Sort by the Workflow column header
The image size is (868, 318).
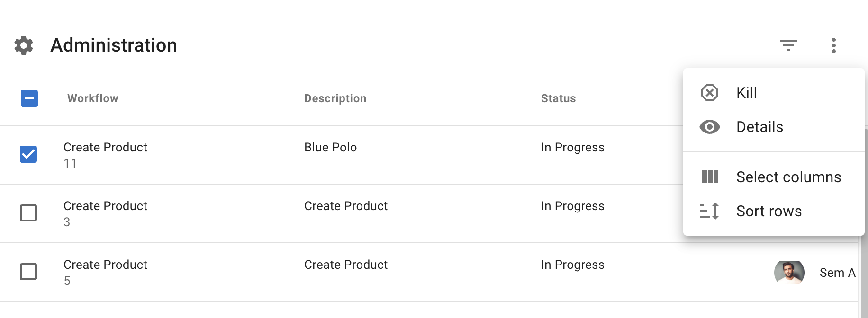pyautogui.click(x=93, y=98)
